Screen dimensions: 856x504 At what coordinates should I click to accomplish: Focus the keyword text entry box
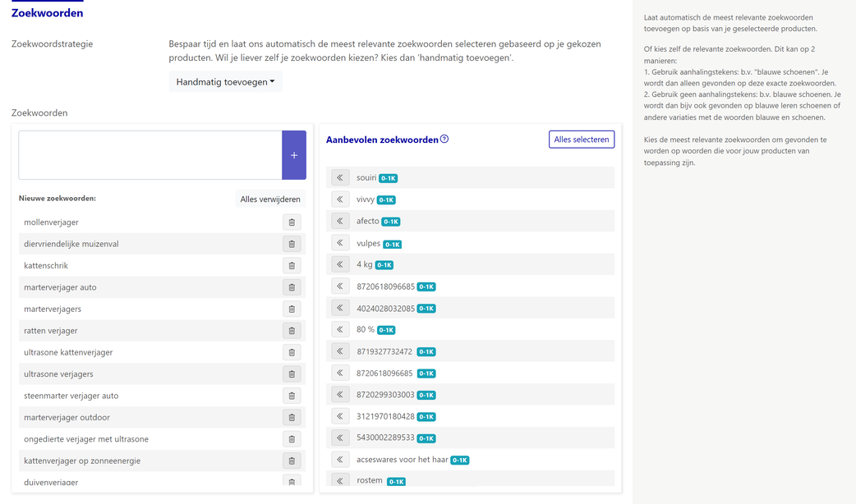[x=150, y=155]
